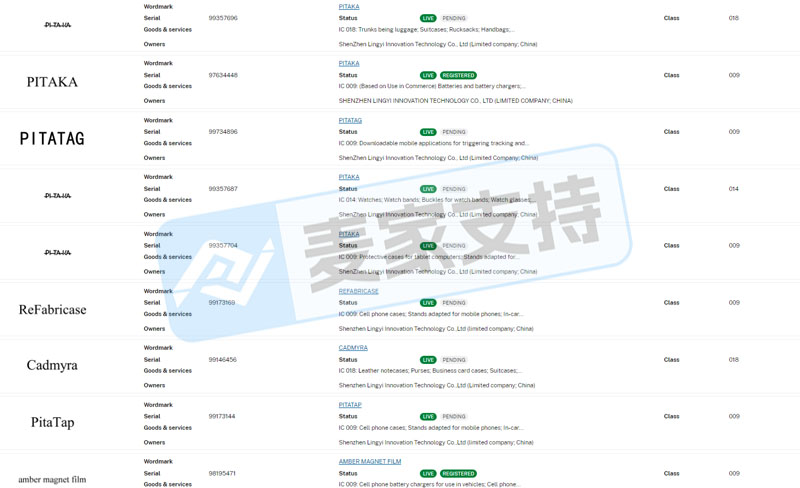Click serial number 99357687
The image size is (800, 488).
[223, 189]
